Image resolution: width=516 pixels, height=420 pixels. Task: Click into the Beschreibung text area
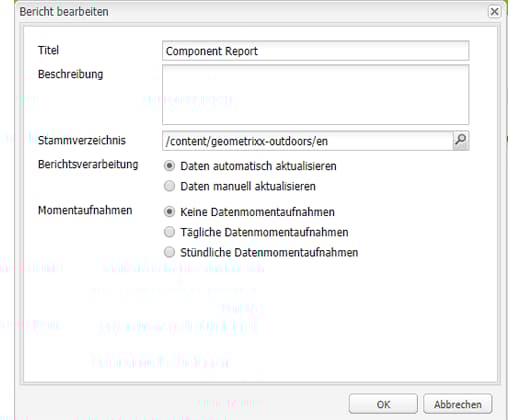click(315, 95)
